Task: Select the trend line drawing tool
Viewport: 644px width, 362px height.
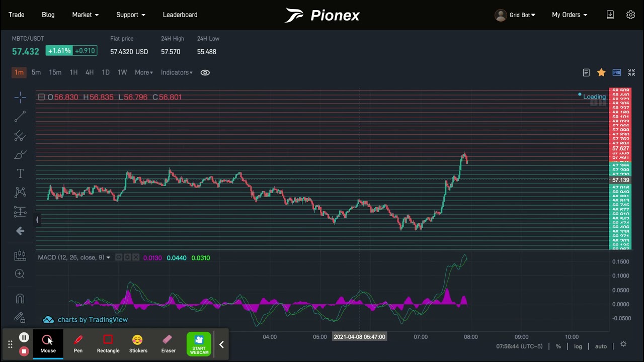Action: point(20,117)
